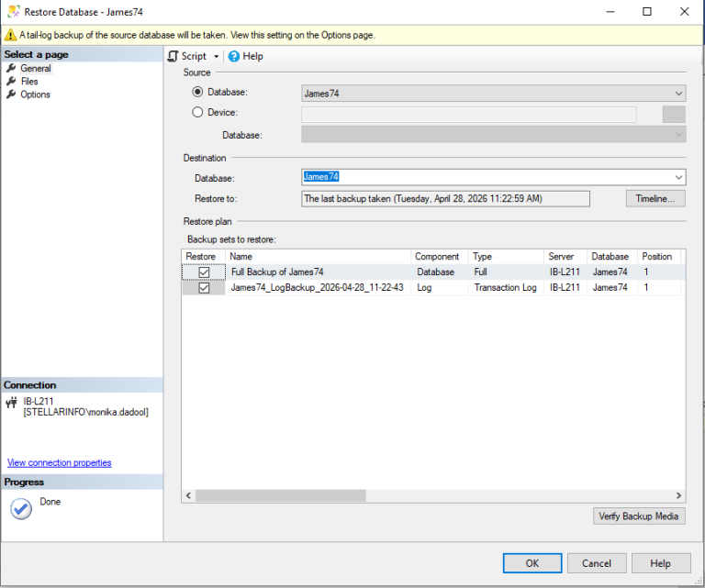Click the horizontal scrollbar thumb
The height and width of the screenshot is (588, 705).
[x=281, y=495]
